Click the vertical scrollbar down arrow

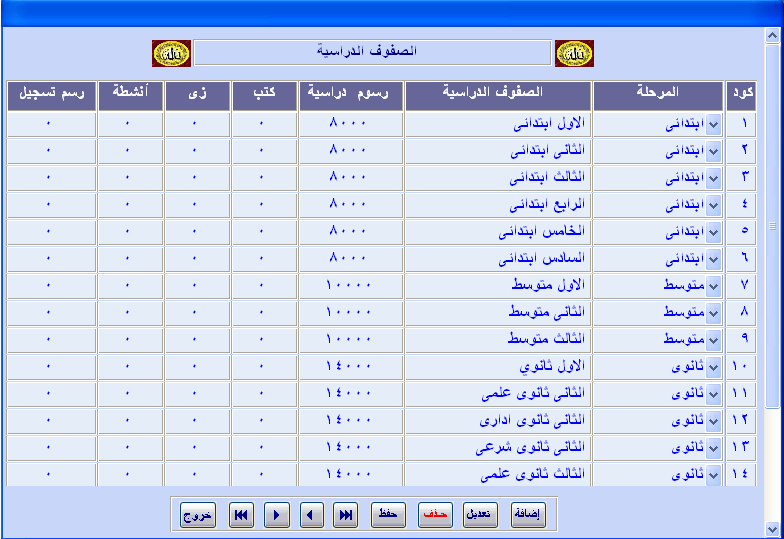(x=773, y=527)
